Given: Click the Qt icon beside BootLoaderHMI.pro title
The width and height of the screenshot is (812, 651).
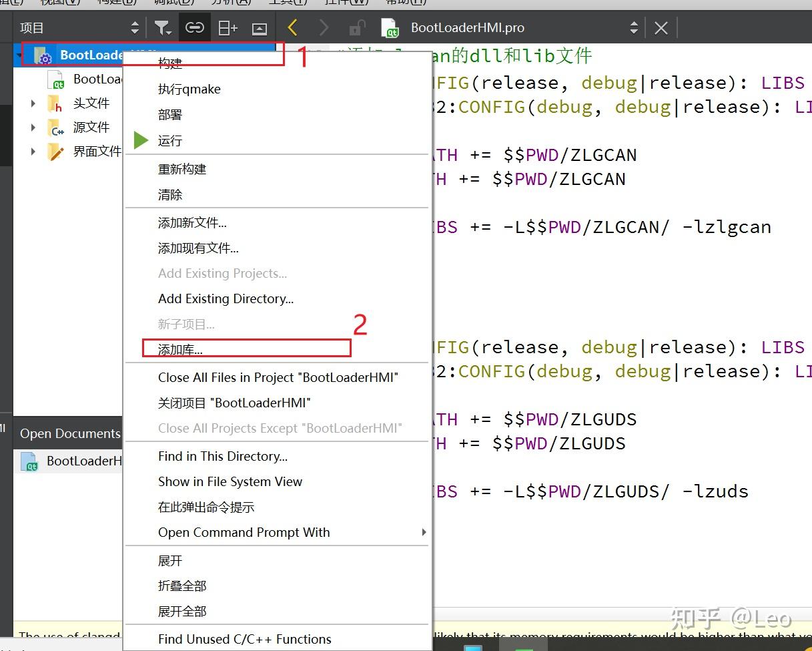Looking at the screenshot, I should coord(389,28).
